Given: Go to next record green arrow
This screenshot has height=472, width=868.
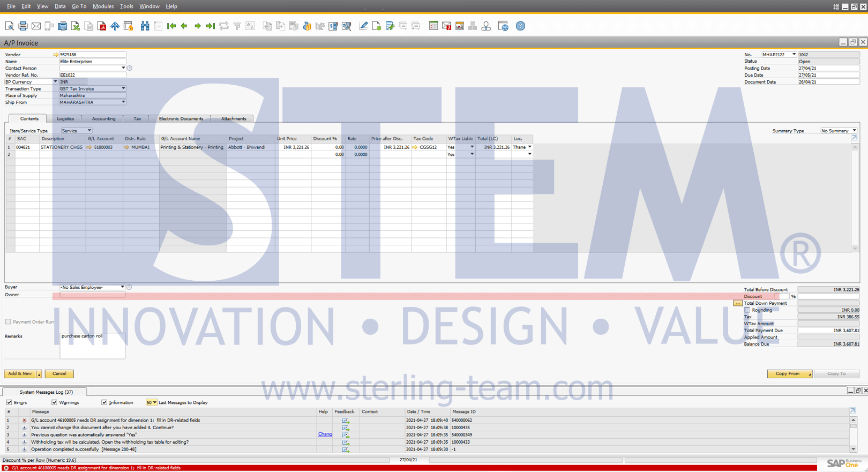Looking at the screenshot, I should pyautogui.click(x=198, y=26).
